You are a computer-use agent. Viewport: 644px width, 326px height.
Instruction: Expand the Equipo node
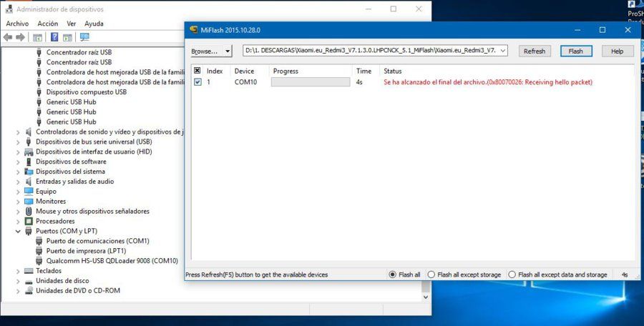coord(18,192)
